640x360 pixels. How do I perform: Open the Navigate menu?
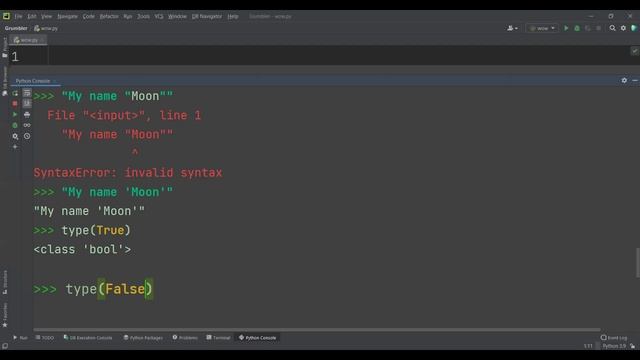[x=67, y=16]
